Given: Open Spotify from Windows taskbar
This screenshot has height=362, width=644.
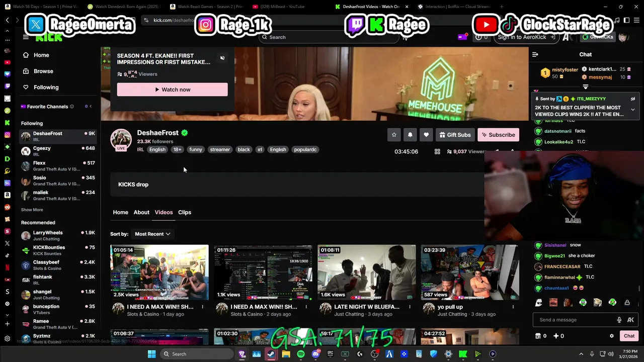Looking at the screenshot, I should click(x=301, y=354).
